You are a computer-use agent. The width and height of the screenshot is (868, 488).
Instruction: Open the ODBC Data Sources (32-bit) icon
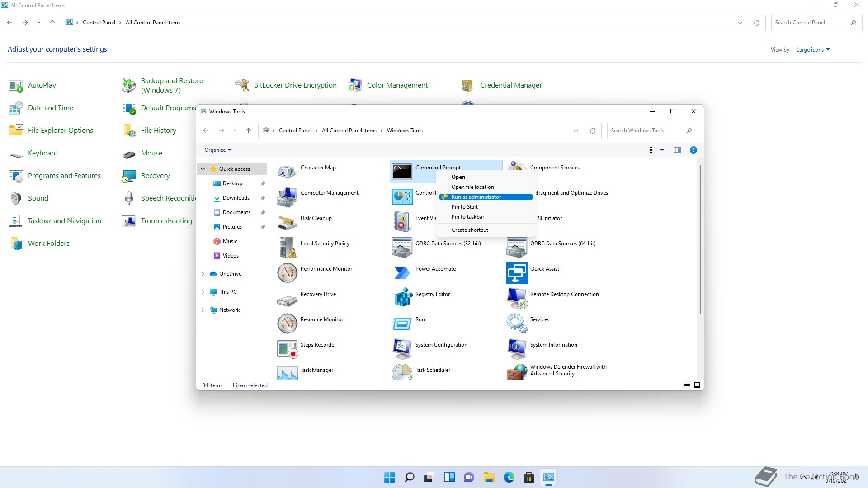tap(402, 248)
